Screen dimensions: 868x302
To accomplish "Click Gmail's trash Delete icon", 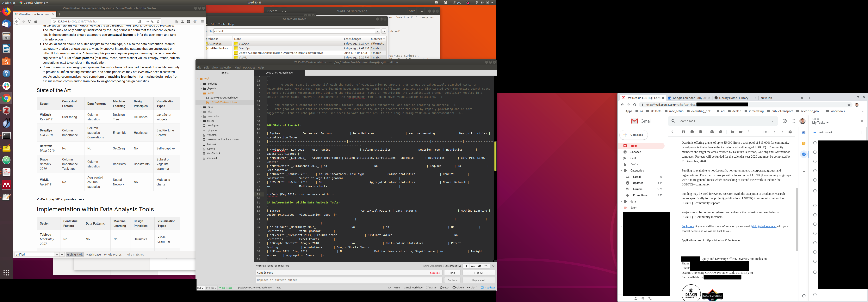I will (701, 132).
